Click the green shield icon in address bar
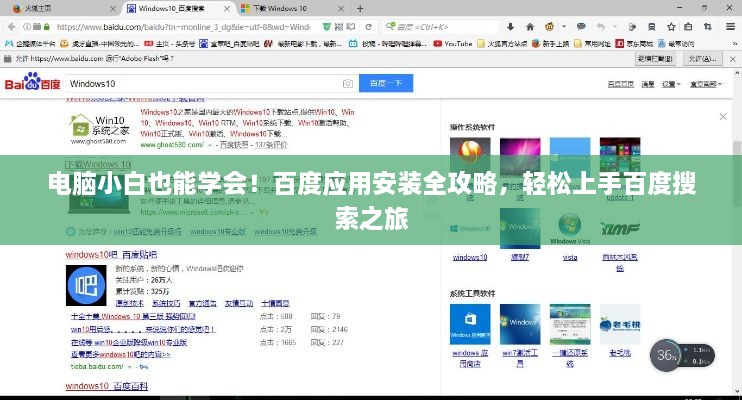742x400 pixels. [327, 27]
